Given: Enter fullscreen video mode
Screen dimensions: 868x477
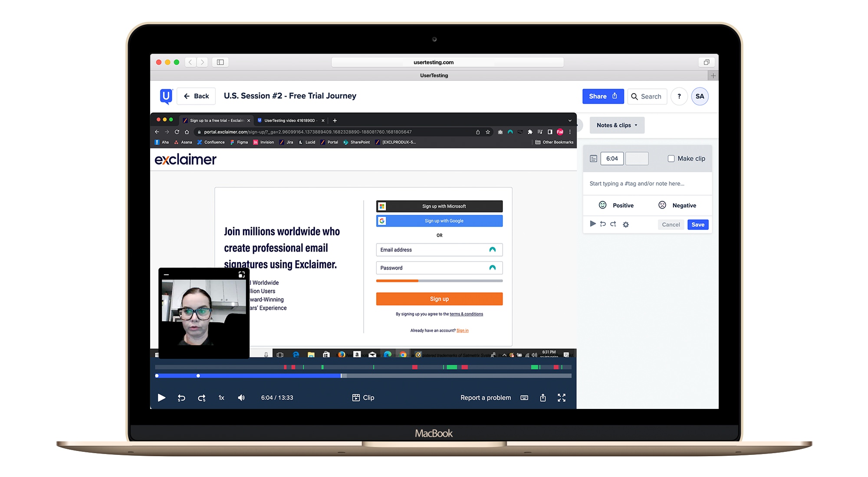Looking at the screenshot, I should coord(562,398).
